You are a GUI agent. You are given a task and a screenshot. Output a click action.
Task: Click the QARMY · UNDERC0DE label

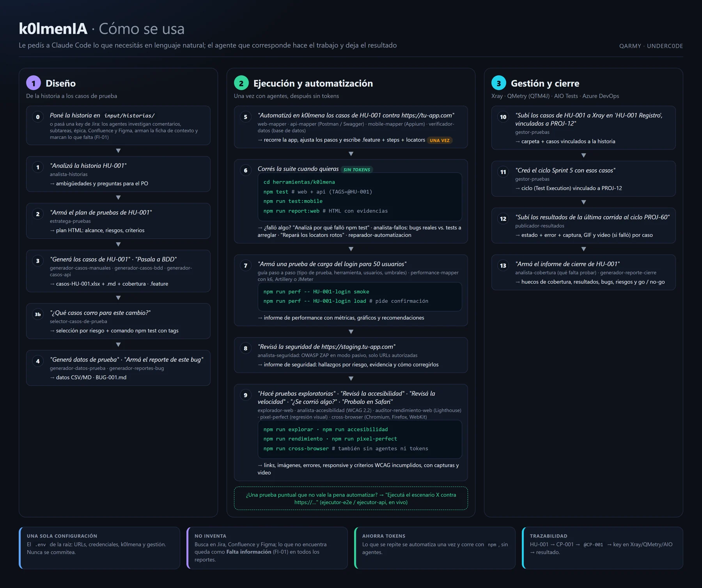651,46
